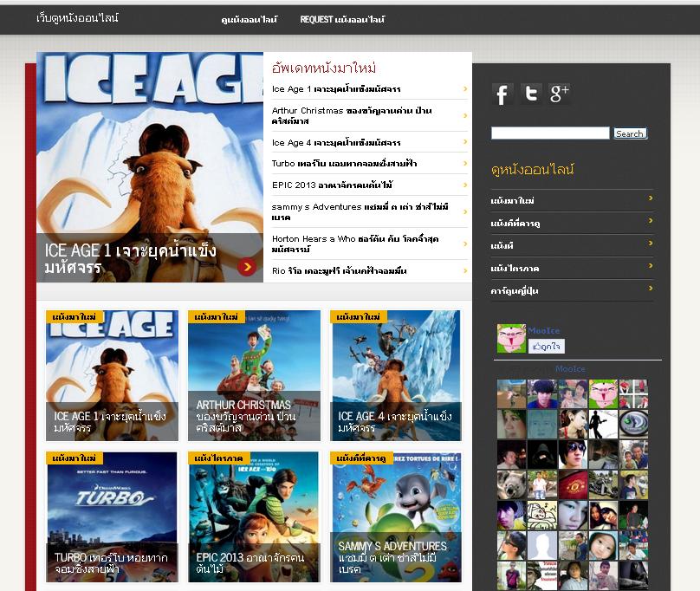The image size is (700, 591).
Task: Click the red football crest fan avatar
Action: (x=573, y=484)
